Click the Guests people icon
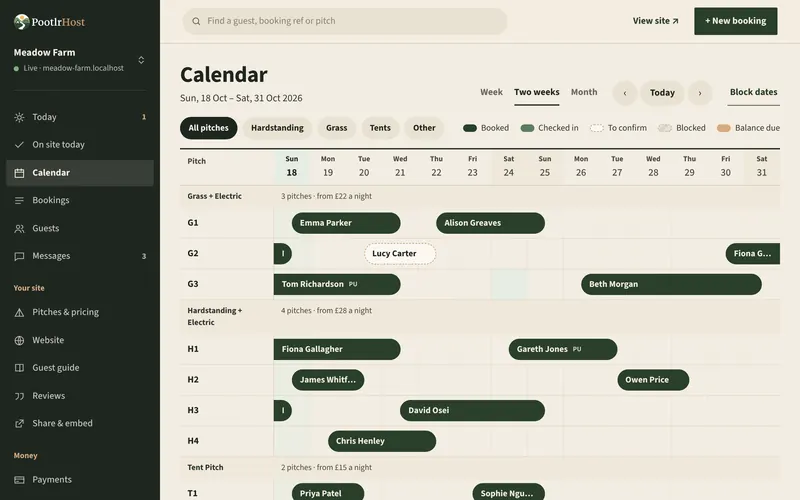 pos(19,229)
